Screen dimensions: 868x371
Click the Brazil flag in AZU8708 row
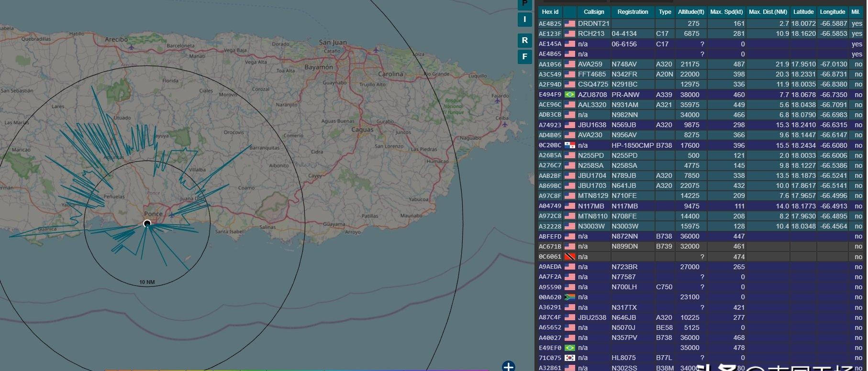[569, 95]
